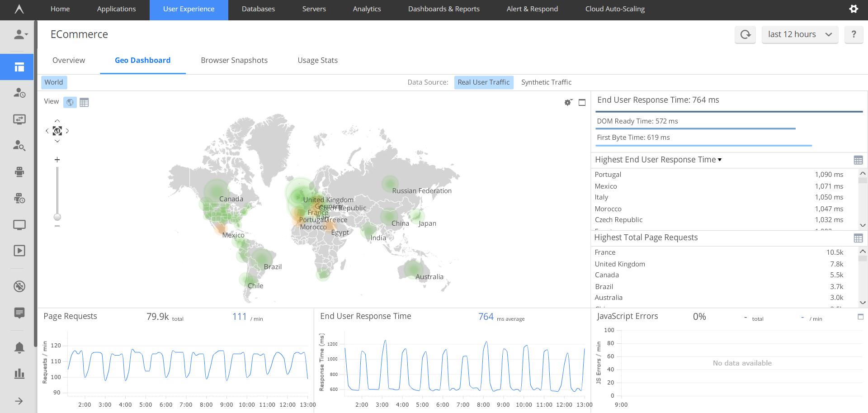868x413 pixels.
Task: Click the World breadcrumb button
Action: [x=54, y=82]
